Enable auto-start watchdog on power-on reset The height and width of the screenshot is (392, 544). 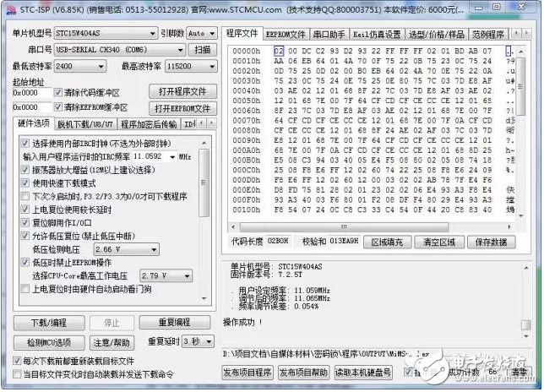tap(25, 289)
